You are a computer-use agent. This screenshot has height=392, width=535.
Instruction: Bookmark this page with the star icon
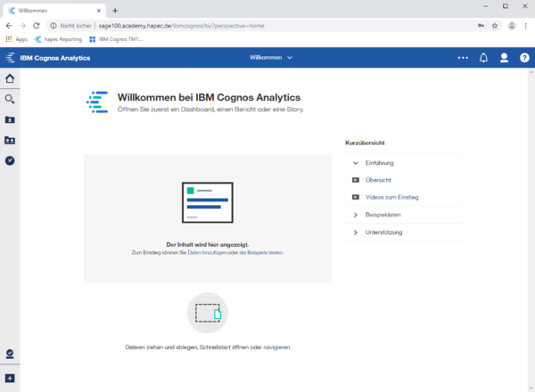(x=495, y=26)
